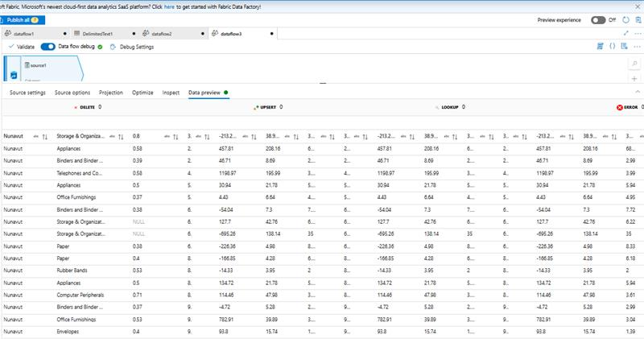Screen dimensions: 644x339
Task: Click the Validate button
Action: click(x=22, y=47)
